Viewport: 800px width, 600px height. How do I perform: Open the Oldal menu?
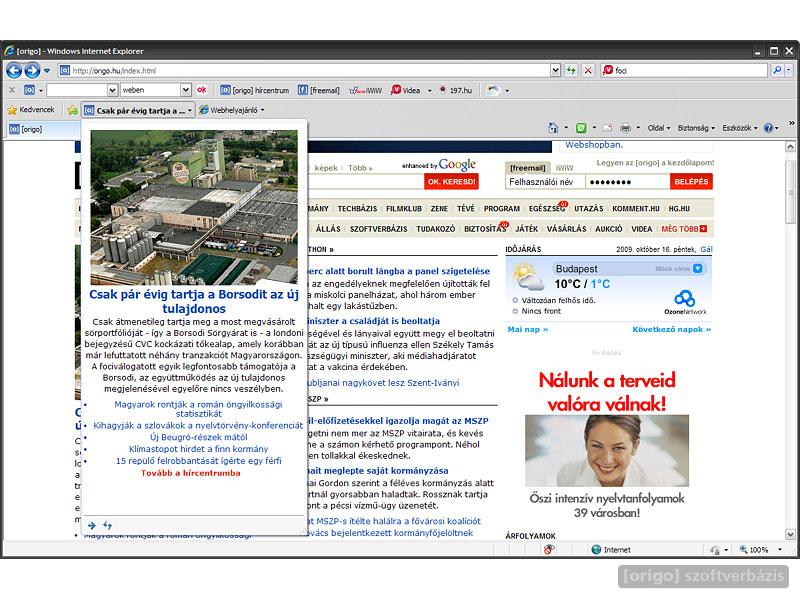(659, 128)
